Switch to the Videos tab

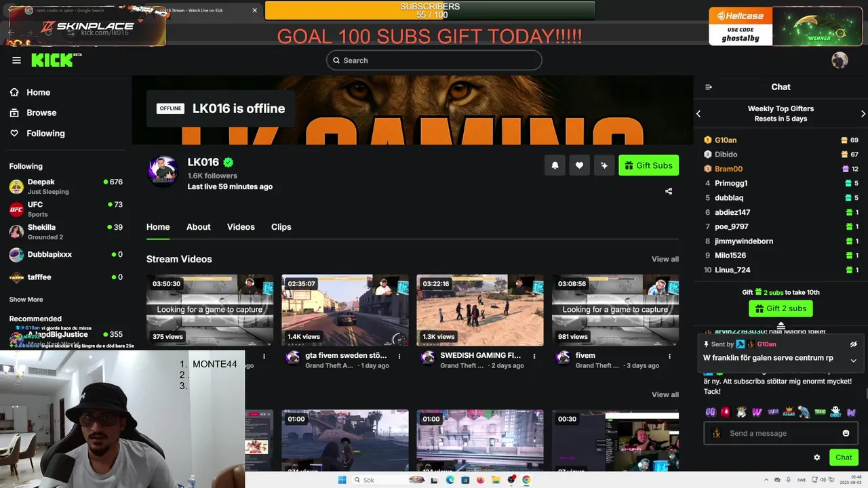(241, 227)
